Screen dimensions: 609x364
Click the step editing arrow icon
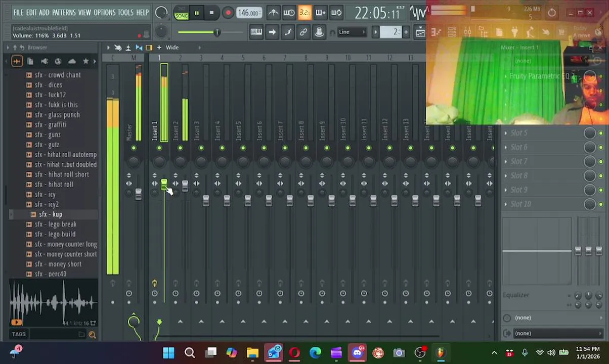click(x=272, y=32)
